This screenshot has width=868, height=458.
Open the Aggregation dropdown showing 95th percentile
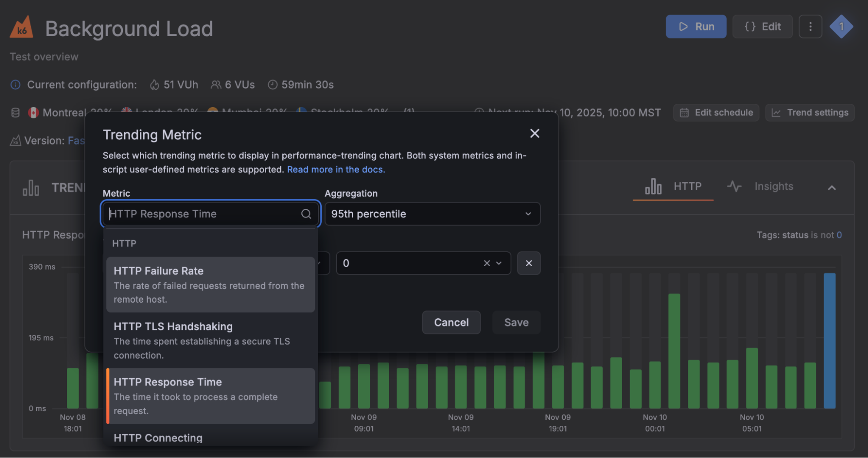click(x=432, y=214)
